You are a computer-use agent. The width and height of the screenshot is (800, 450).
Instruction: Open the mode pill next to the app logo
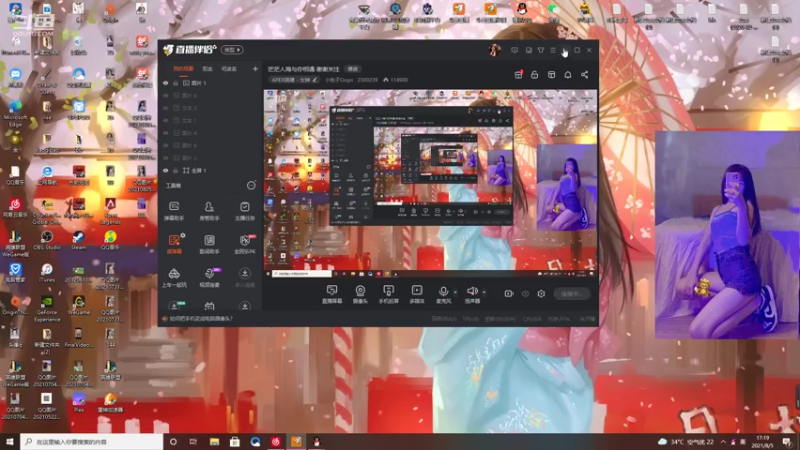pyautogui.click(x=232, y=50)
